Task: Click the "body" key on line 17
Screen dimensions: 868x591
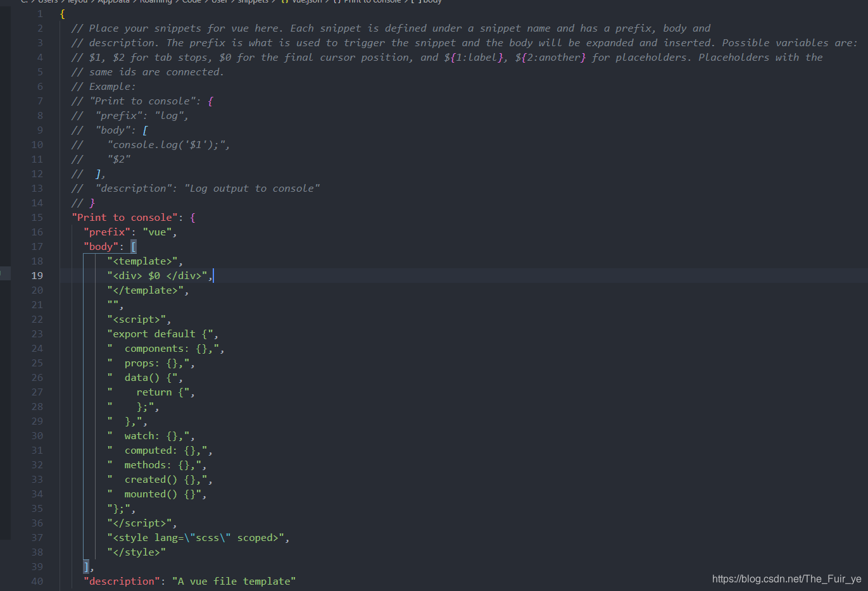Action: [101, 247]
